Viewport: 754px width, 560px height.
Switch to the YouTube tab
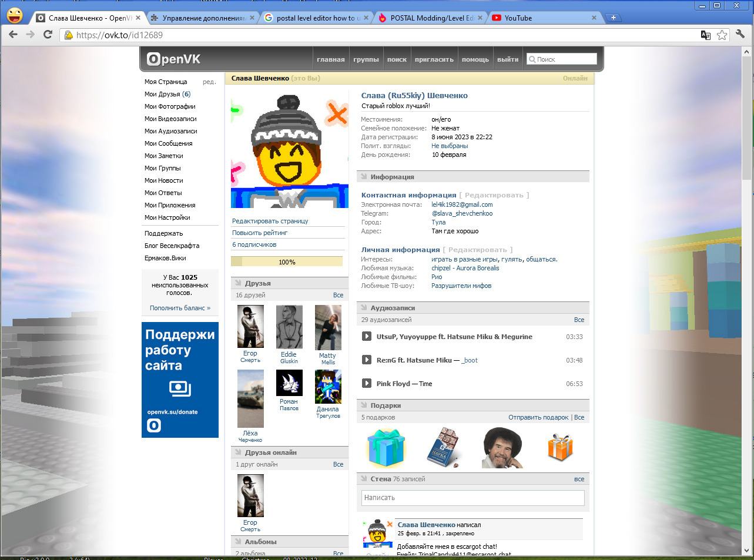[545, 18]
